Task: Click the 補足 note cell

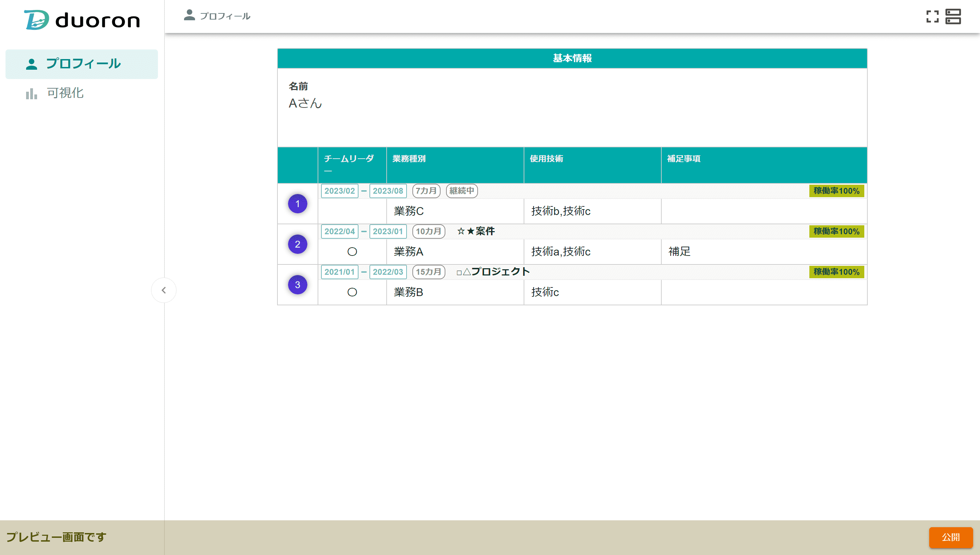Action: tap(764, 252)
